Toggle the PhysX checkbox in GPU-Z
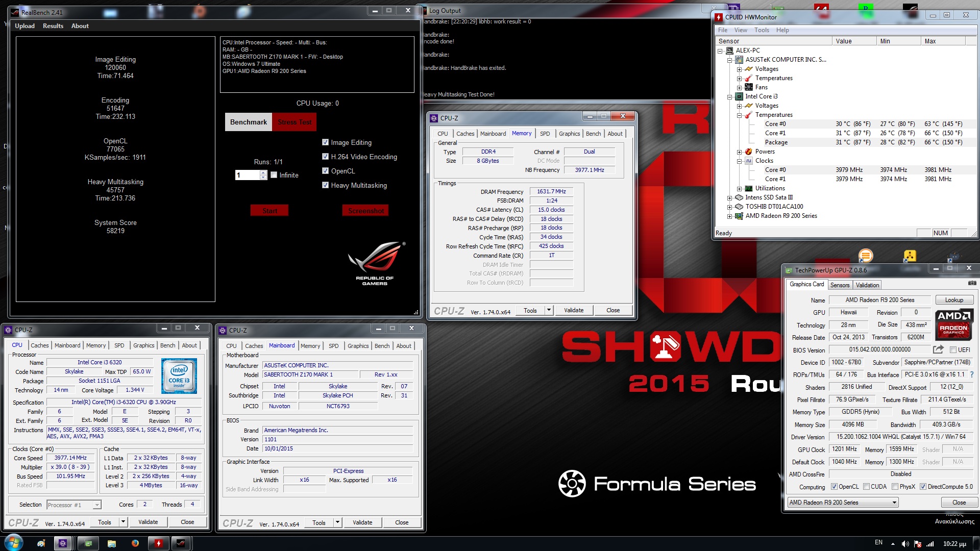The image size is (980, 551). 895,487
